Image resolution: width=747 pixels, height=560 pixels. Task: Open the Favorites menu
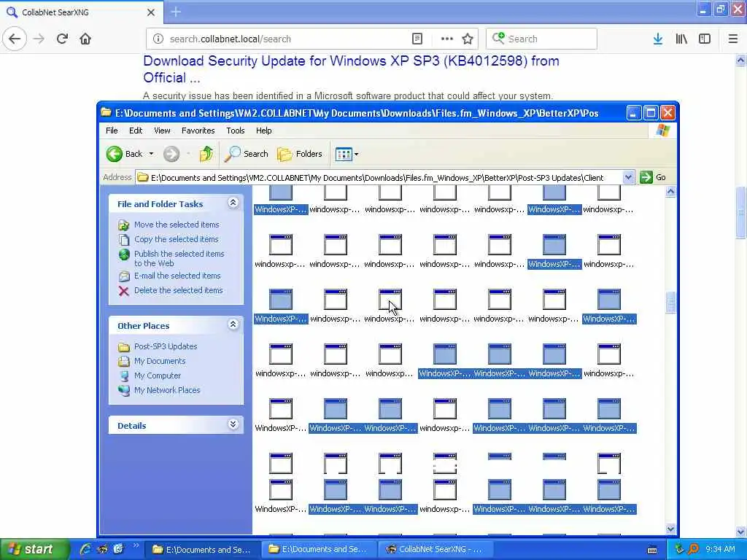[198, 131]
